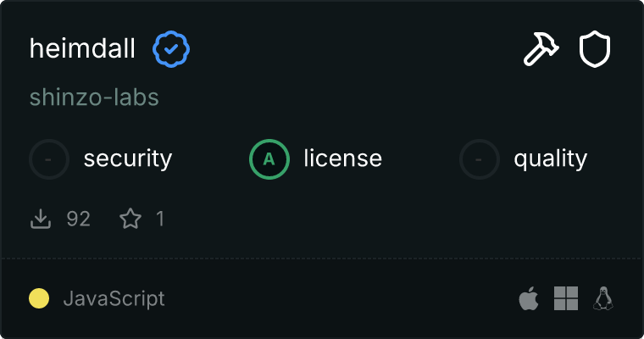The image size is (644, 339).
Task: Click the quality label
Action: [550, 158]
